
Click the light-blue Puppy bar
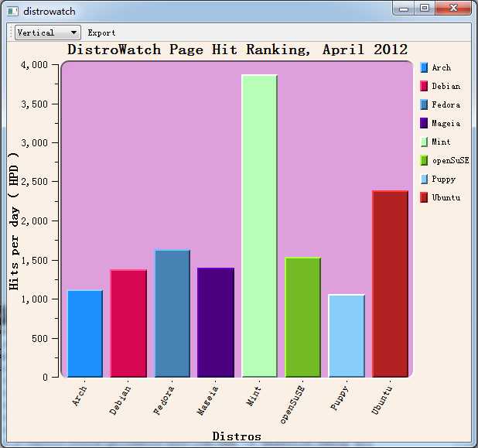coord(347,336)
